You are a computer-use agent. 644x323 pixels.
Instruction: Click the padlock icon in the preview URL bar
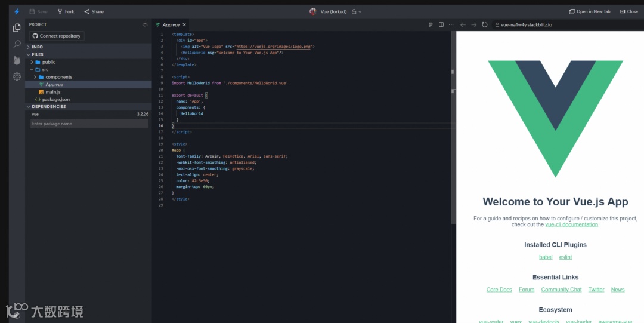point(497,24)
